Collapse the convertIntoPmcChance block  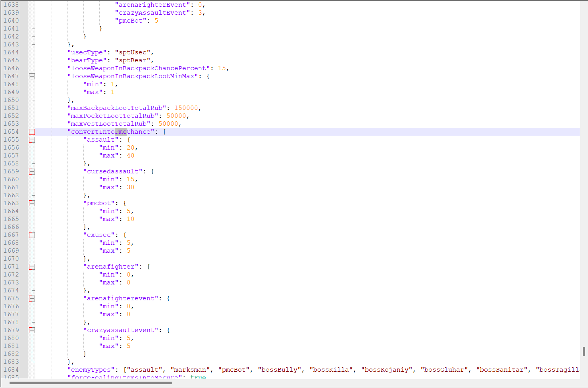coord(32,132)
